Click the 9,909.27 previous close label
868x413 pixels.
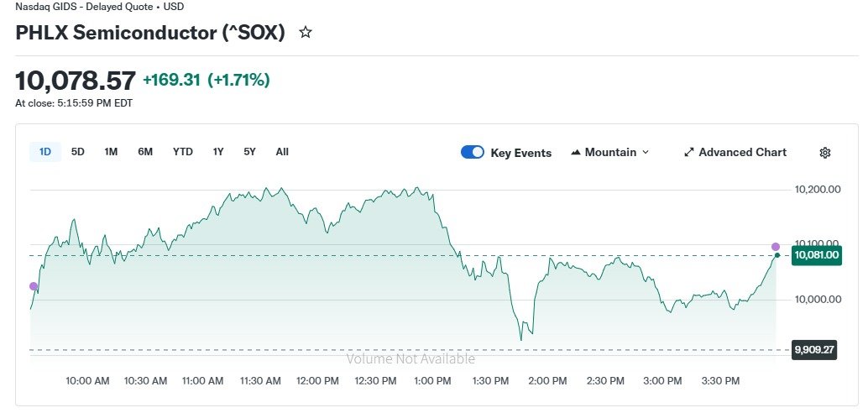pyautogui.click(x=814, y=350)
